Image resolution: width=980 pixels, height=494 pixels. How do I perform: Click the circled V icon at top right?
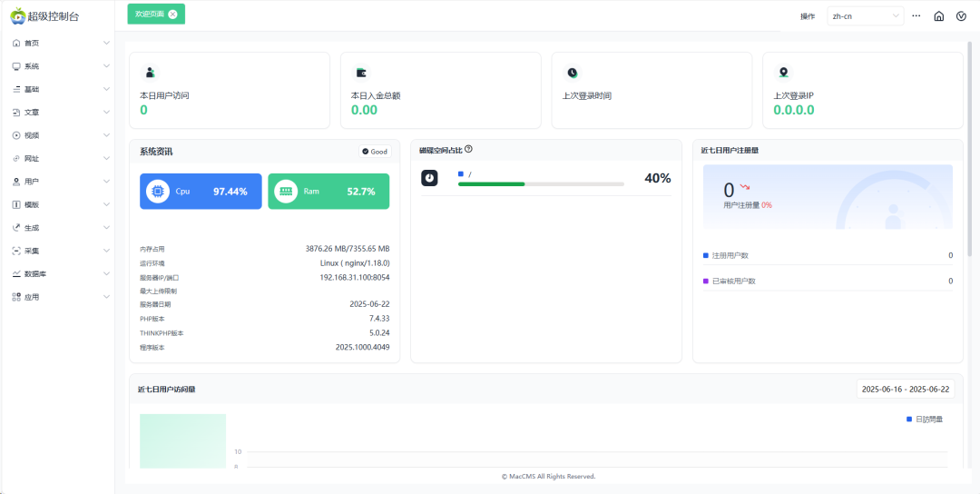(x=961, y=15)
